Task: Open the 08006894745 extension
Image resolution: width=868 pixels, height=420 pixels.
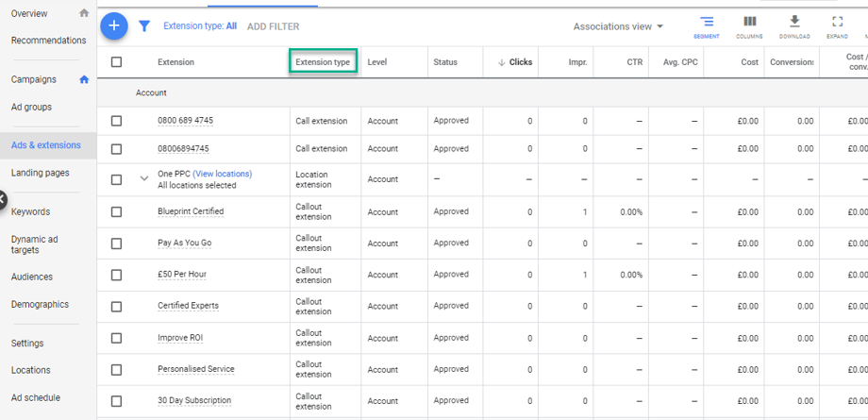Action: pyautogui.click(x=183, y=148)
